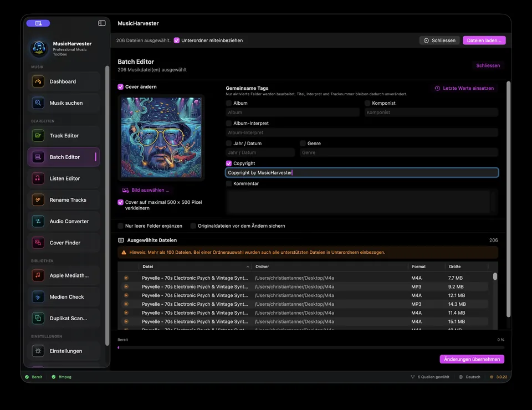
Task: Click Bild auswählen link
Action: tap(146, 190)
